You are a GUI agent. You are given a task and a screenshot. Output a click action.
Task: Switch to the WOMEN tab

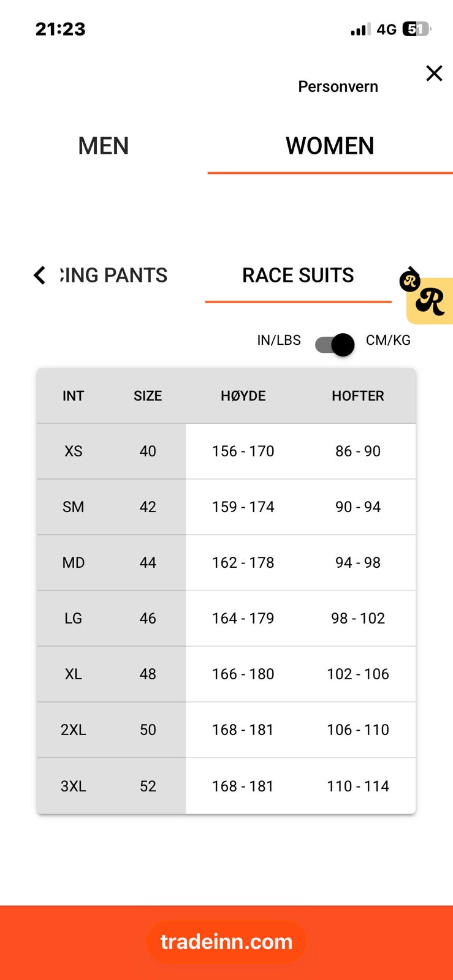(330, 146)
